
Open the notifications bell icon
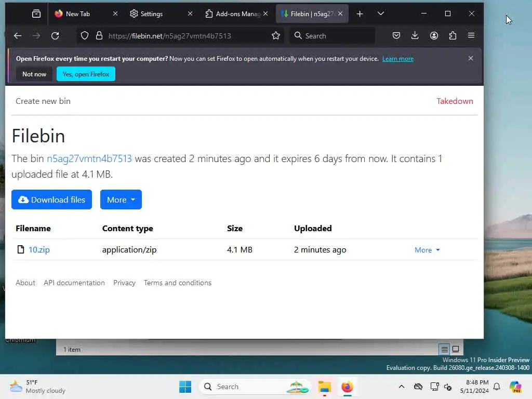[x=497, y=387]
